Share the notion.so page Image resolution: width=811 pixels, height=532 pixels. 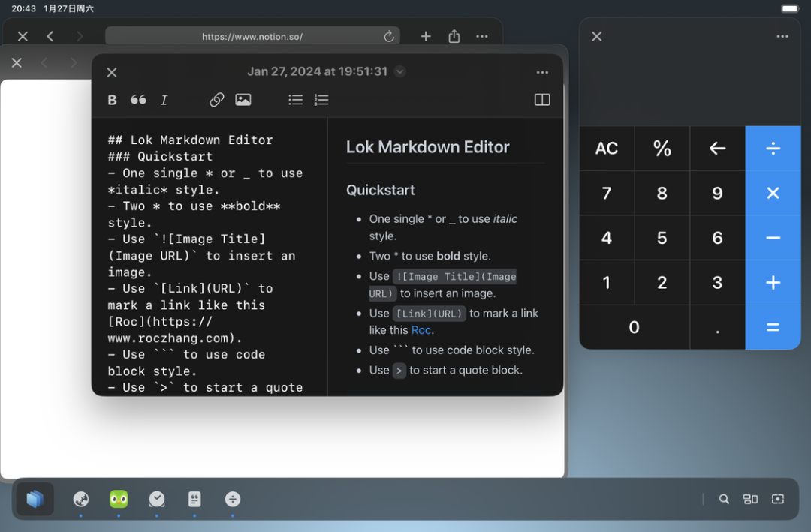[x=454, y=36]
